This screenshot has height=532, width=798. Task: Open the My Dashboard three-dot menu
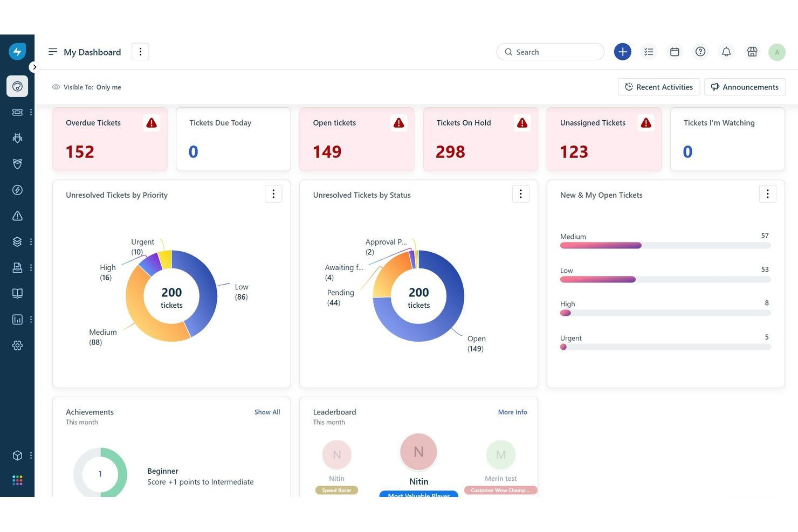140,52
